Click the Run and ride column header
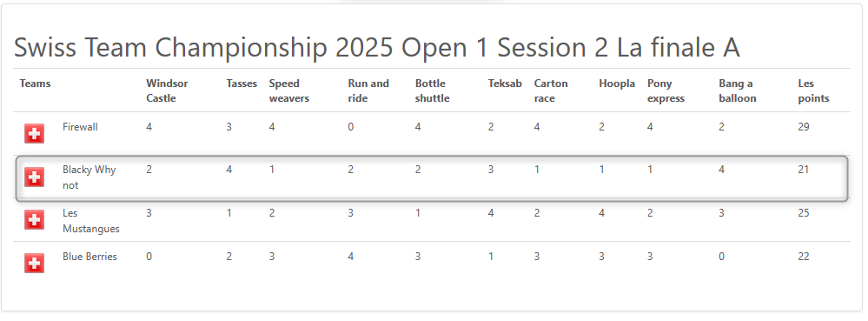The image size is (868, 321). [368, 91]
